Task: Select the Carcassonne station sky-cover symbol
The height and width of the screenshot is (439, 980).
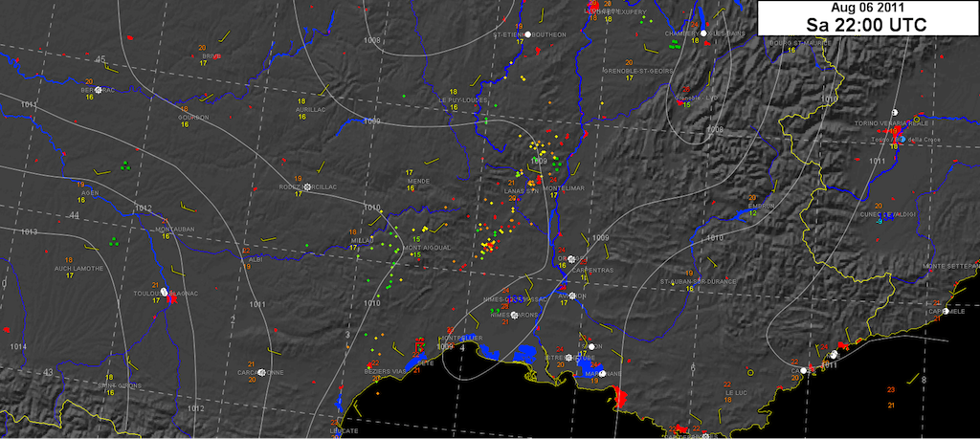Action: point(260,372)
